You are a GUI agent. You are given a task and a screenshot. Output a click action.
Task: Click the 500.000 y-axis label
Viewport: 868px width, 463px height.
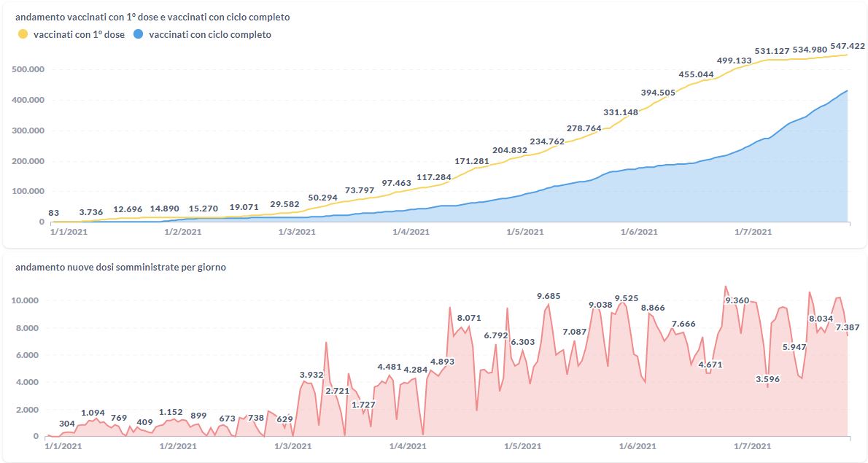click(x=28, y=69)
